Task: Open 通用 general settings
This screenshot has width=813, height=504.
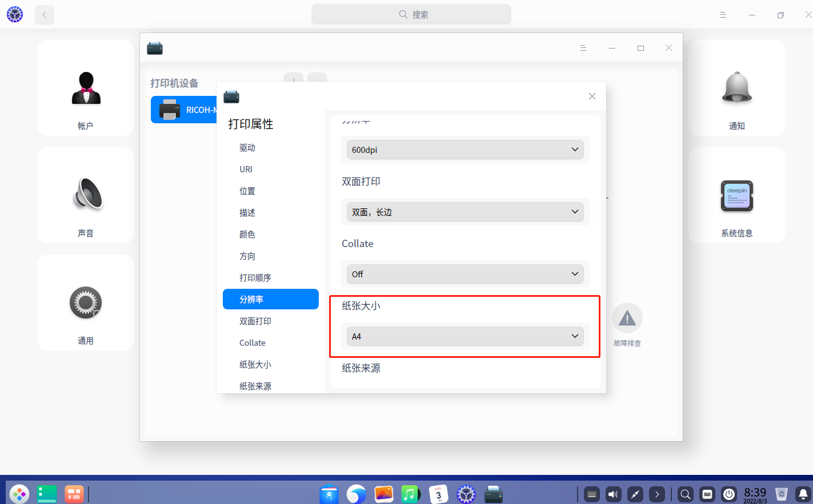Action: (x=85, y=303)
